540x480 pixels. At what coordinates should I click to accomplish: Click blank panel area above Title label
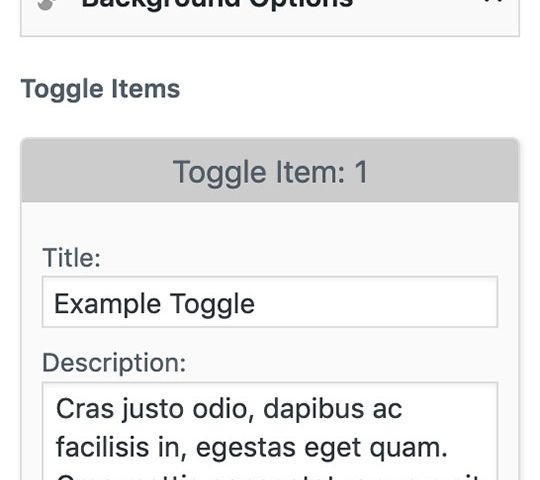(x=270, y=224)
